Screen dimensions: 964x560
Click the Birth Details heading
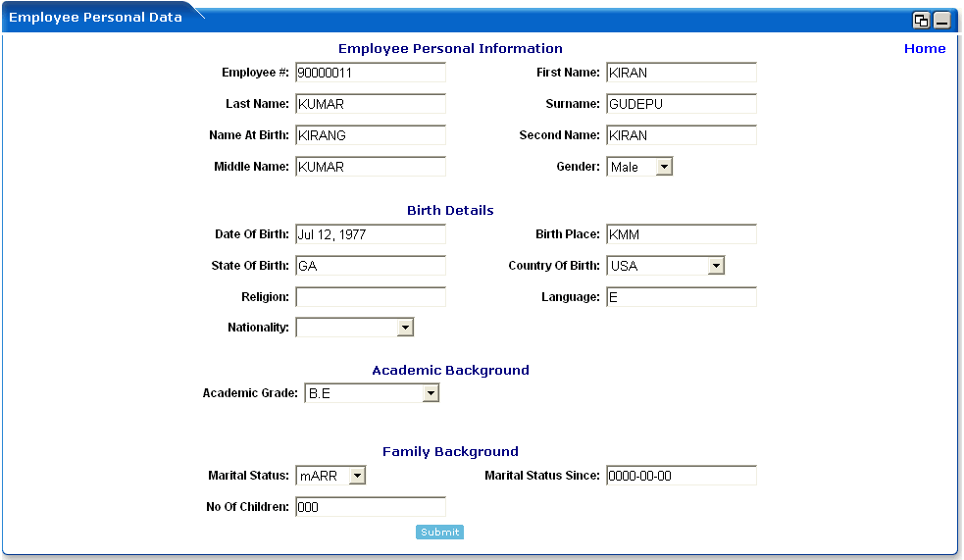450,210
